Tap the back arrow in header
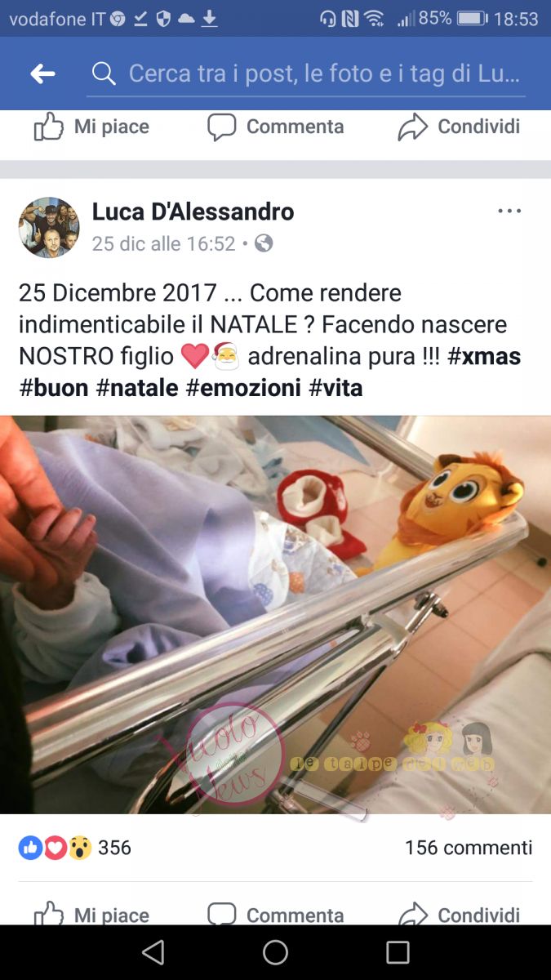The image size is (551, 980). point(42,74)
